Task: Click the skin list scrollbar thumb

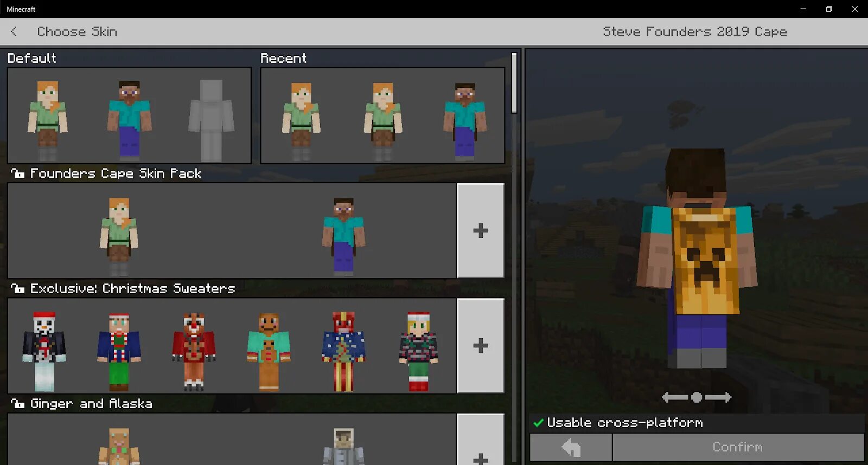Action: tap(514, 83)
